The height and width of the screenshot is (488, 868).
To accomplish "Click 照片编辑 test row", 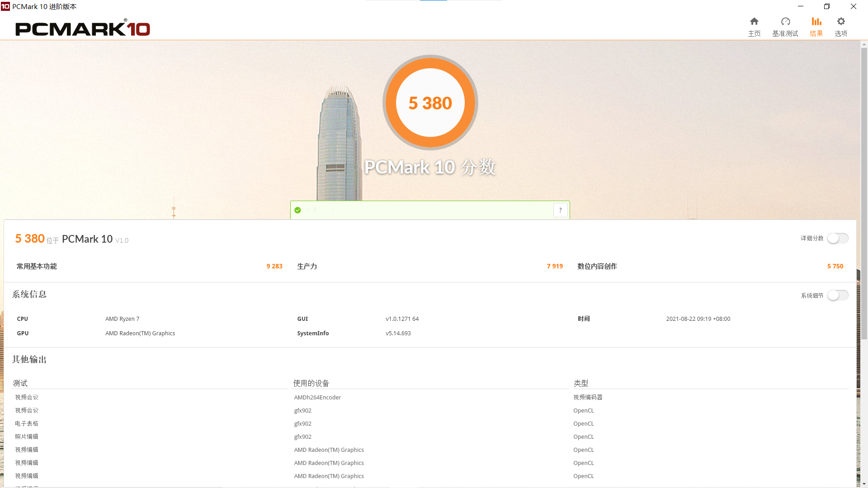I will [27, 437].
